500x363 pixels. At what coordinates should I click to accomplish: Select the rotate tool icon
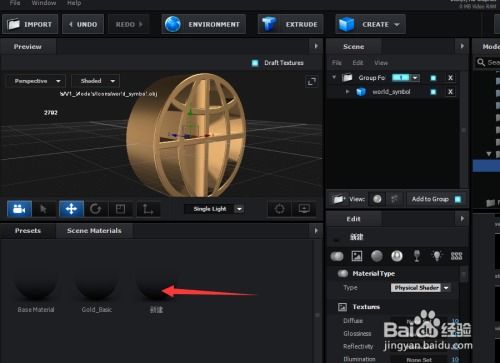[x=96, y=209]
